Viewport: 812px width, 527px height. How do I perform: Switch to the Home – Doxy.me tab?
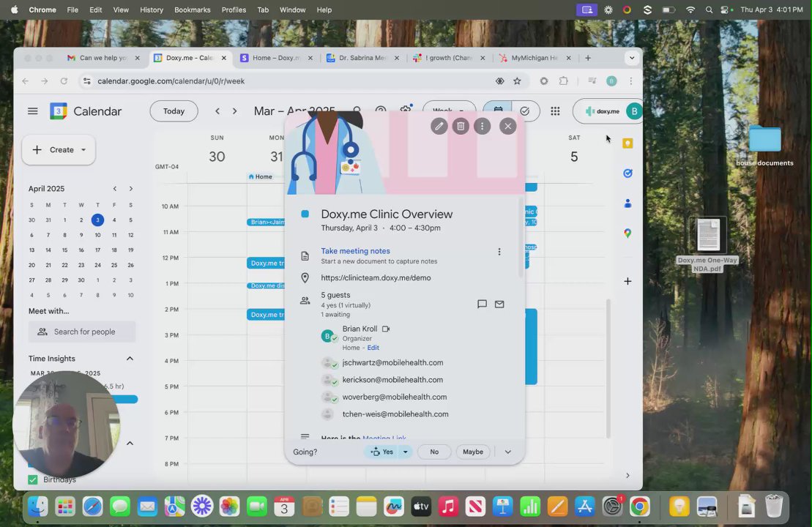coord(275,58)
